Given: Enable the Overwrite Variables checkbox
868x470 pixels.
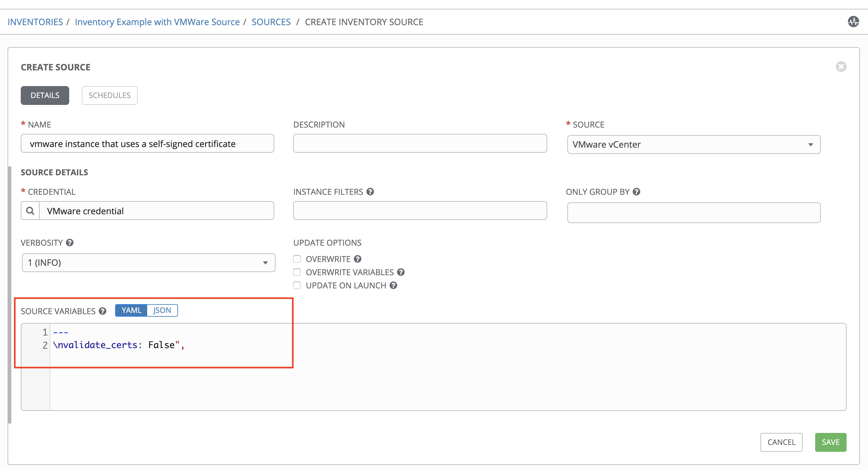Looking at the screenshot, I should point(297,272).
